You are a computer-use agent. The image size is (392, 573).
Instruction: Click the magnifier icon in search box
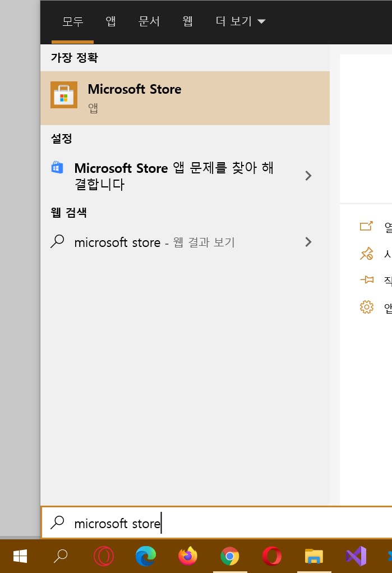pos(57,522)
